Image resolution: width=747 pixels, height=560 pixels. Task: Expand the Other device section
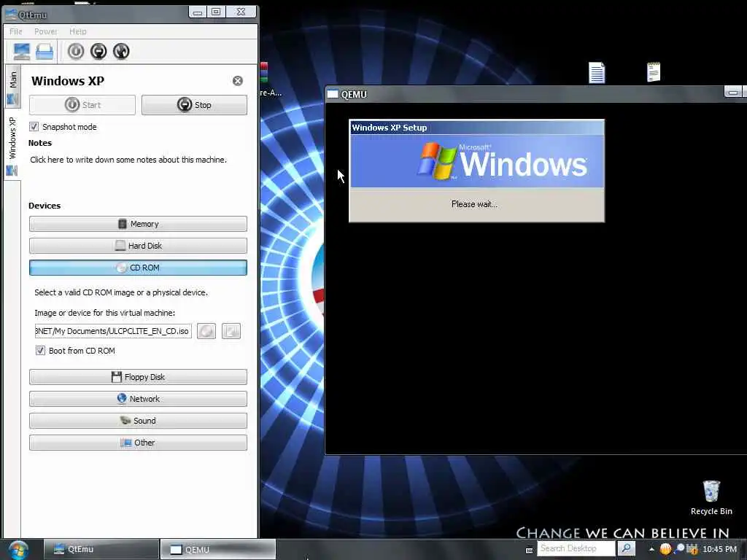point(138,443)
